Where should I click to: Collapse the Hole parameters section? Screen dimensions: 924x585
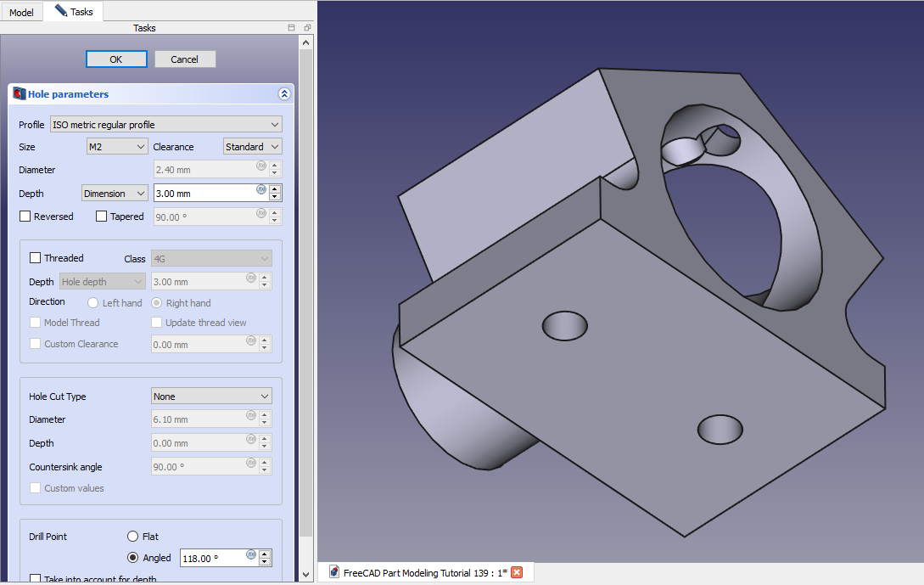click(x=283, y=94)
